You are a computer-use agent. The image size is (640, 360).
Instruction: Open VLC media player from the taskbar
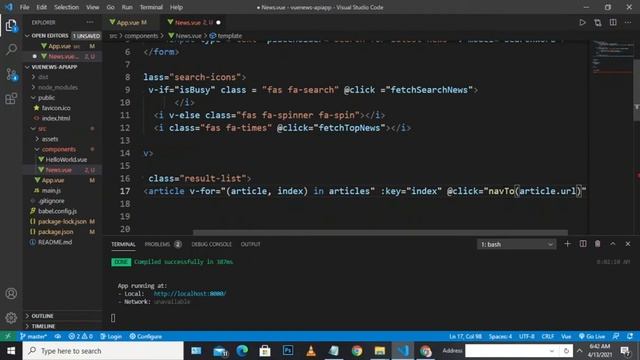(311, 351)
